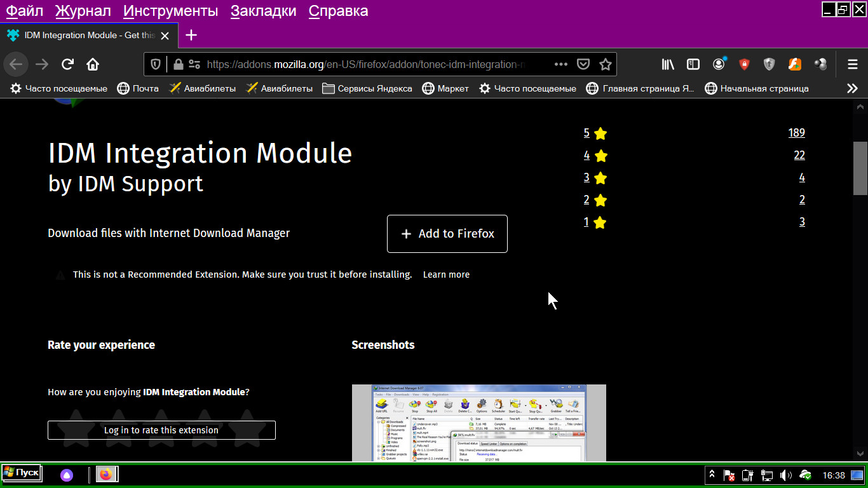Image resolution: width=868 pixels, height=488 pixels.
Task: Switch to Firefox taskbar button
Action: [107, 474]
